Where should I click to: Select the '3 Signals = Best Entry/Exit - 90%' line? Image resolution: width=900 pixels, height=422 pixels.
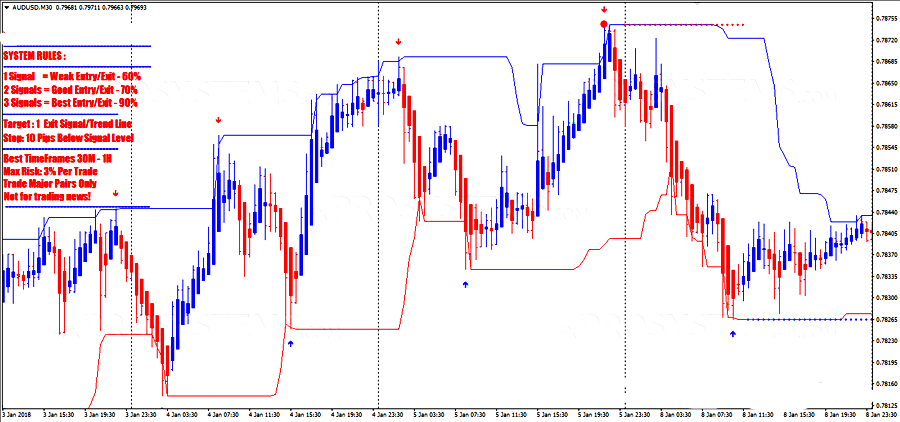(70, 103)
